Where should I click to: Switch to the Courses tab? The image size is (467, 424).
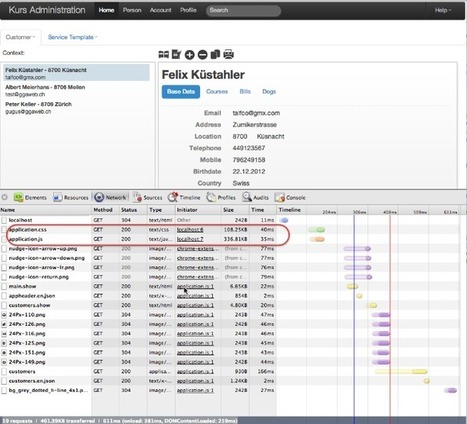[217, 92]
